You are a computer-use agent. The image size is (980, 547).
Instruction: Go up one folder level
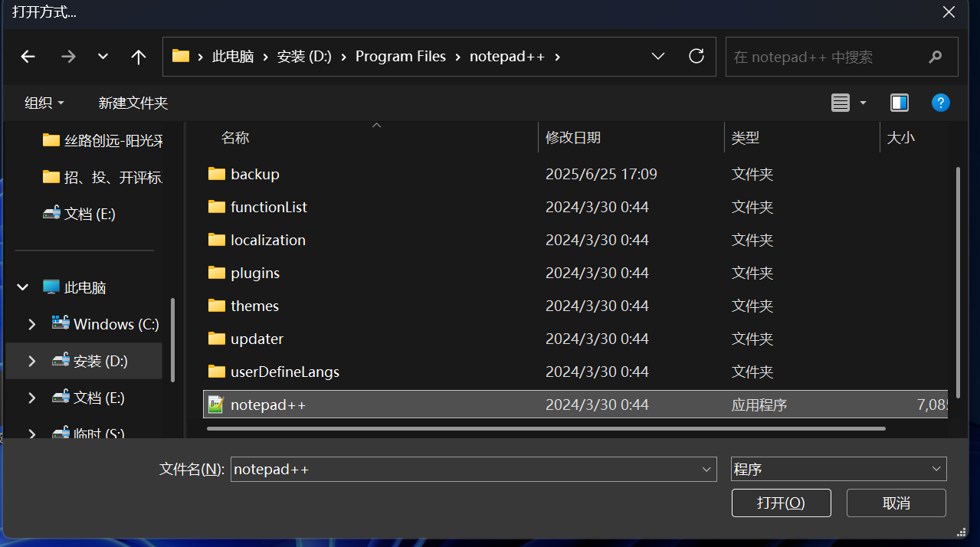[138, 57]
